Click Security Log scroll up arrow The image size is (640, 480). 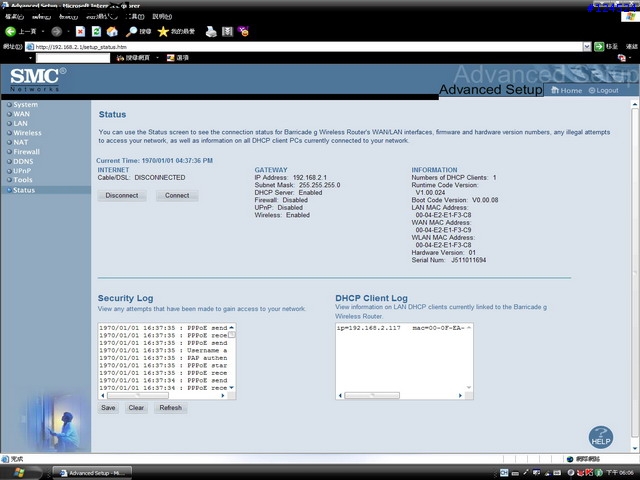pos(232,327)
